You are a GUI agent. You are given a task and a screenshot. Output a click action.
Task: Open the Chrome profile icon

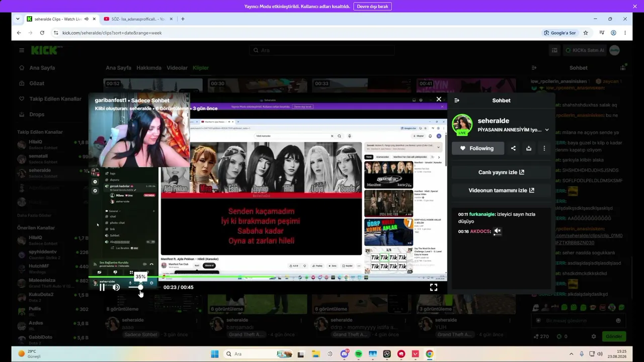point(613,33)
